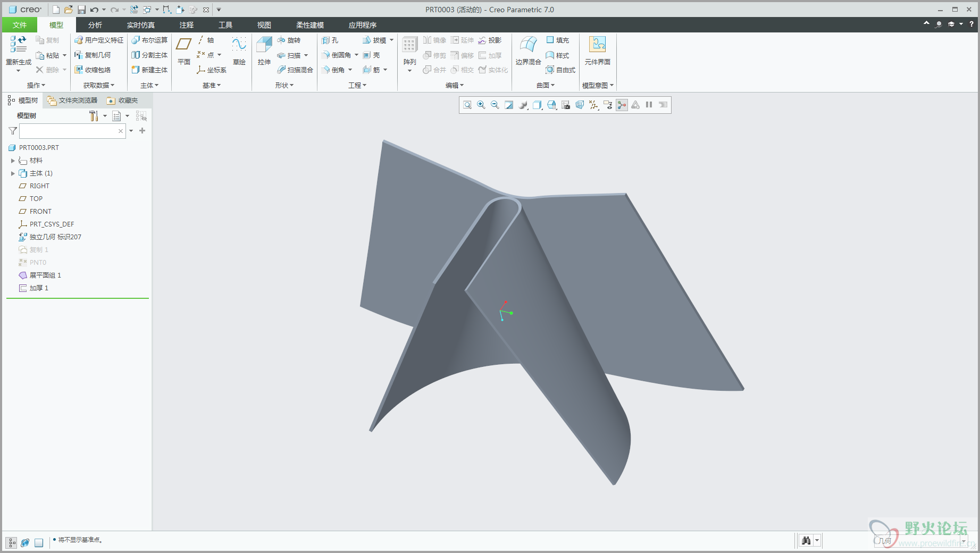
Task: Select the Freestyle (自由式) tool
Action: [561, 70]
